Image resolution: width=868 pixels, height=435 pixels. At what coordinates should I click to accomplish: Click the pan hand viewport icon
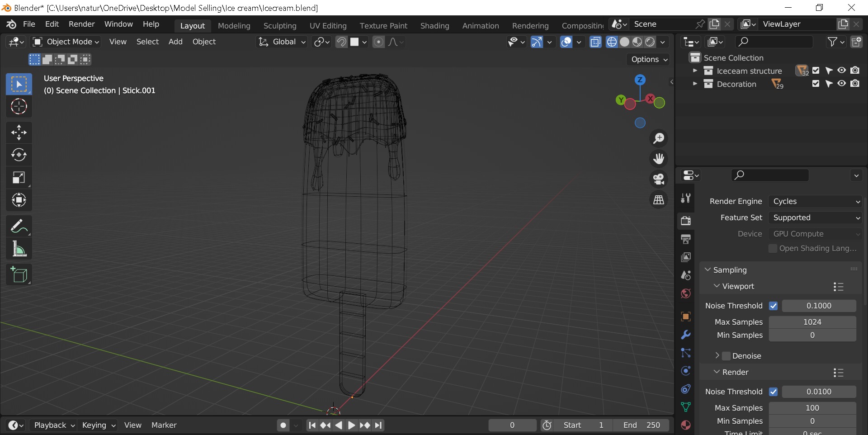pyautogui.click(x=659, y=159)
